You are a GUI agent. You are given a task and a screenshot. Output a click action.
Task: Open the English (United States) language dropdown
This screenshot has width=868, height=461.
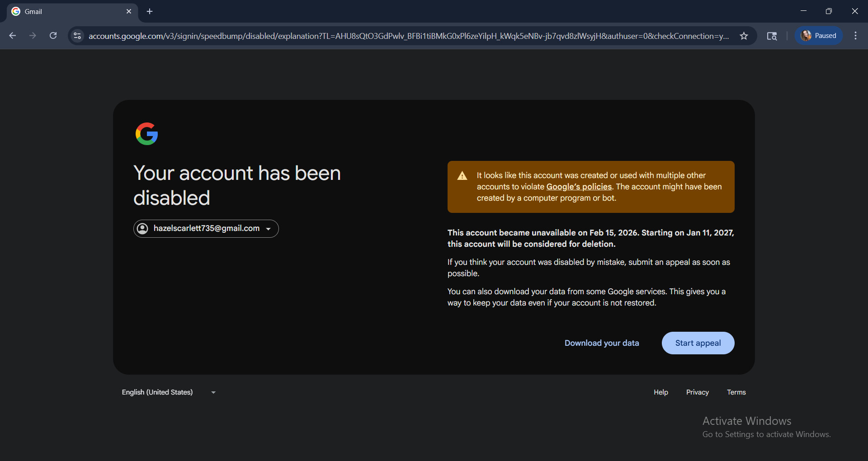pos(169,392)
